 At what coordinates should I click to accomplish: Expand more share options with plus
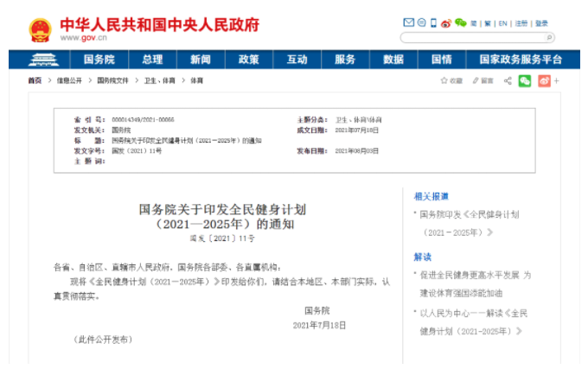pyautogui.click(x=557, y=80)
